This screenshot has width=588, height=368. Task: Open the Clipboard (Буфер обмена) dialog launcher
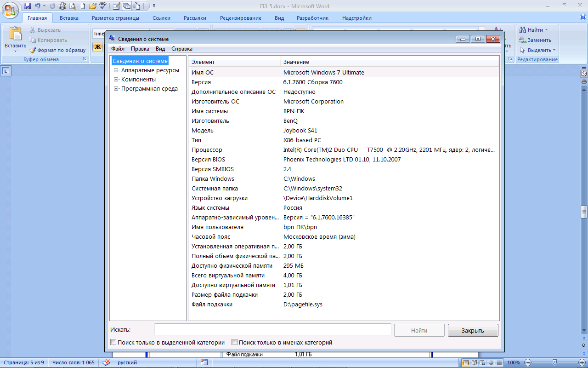click(85, 59)
